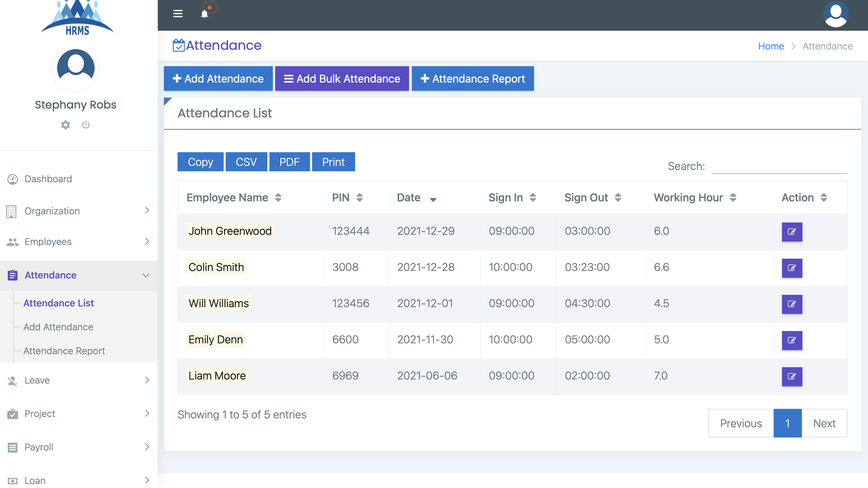Expand the Leave menu chevron
This screenshot has width=868, height=488.
(x=147, y=380)
